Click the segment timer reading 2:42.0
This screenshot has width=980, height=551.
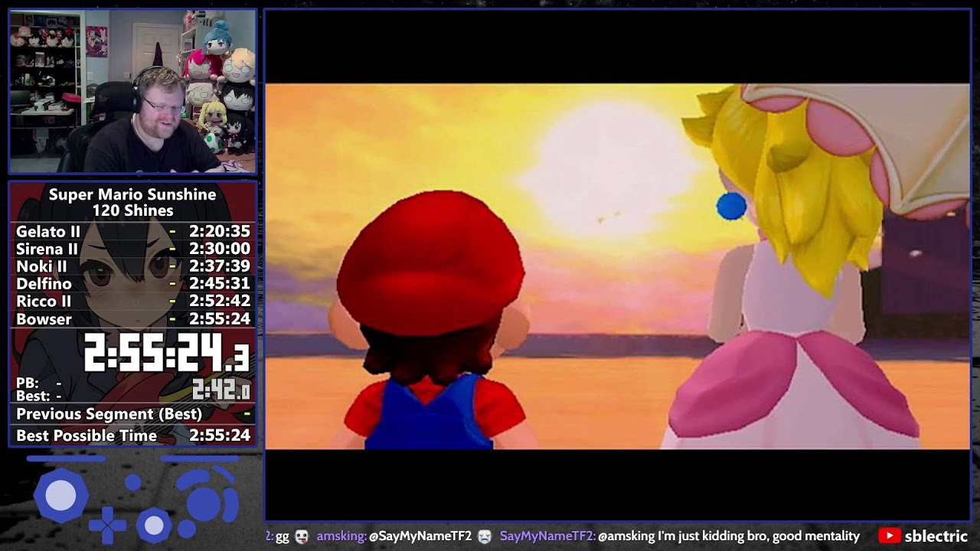tap(221, 390)
